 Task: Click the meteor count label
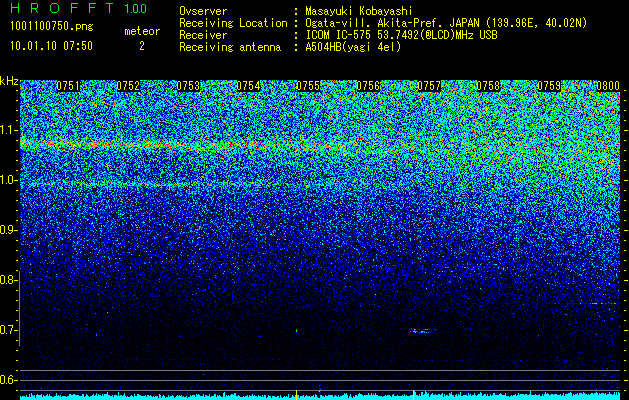142,31
